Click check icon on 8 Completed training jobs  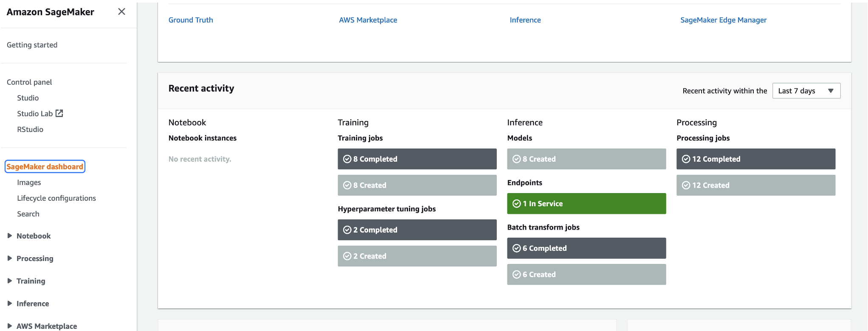coord(347,159)
